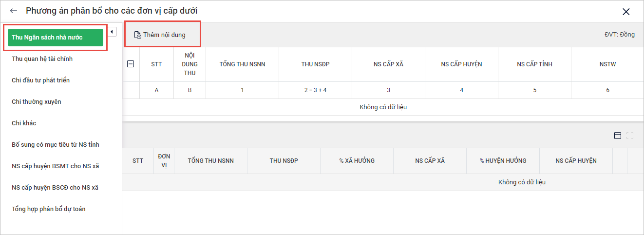This screenshot has width=644, height=235.
Task: Select NS cấp huyện BSCĐ cho NS xã
Action: point(55,188)
